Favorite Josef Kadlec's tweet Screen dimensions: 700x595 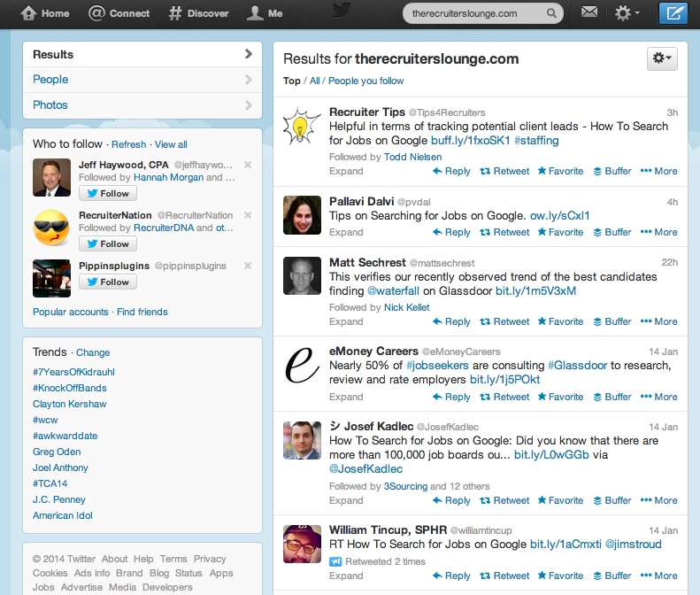560,500
